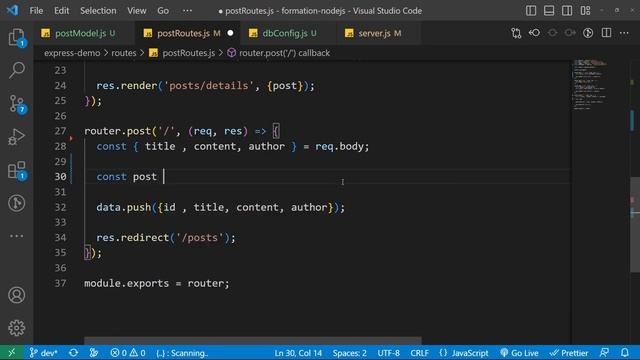Image resolution: width=640 pixels, height=360 pixels.
Task: Open the Extensions view
Action: 16,170
